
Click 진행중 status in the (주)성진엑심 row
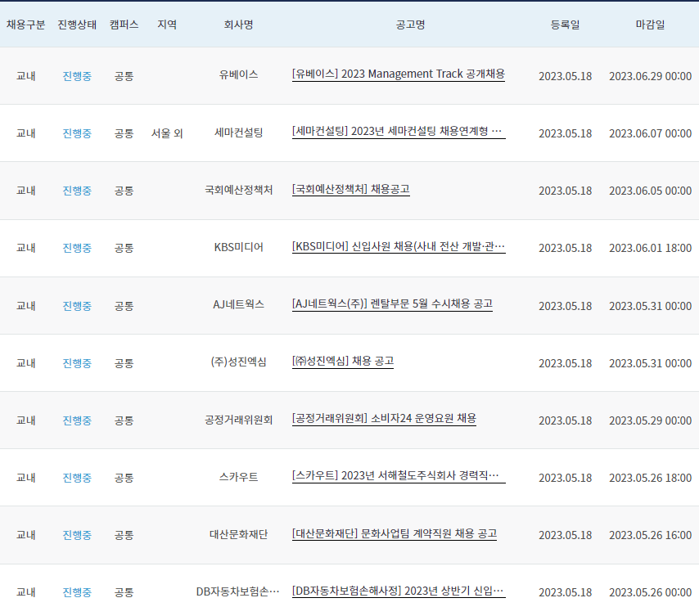[x=77, y=363]
